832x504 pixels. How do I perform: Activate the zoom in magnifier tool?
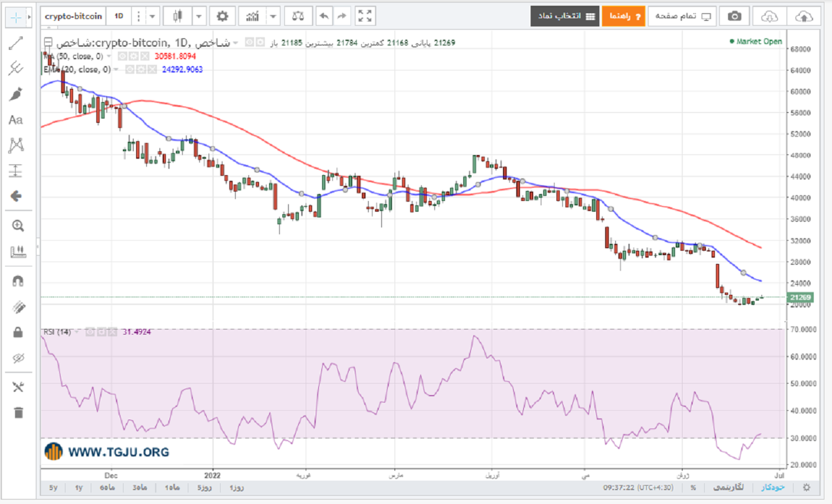click(17, 226)
